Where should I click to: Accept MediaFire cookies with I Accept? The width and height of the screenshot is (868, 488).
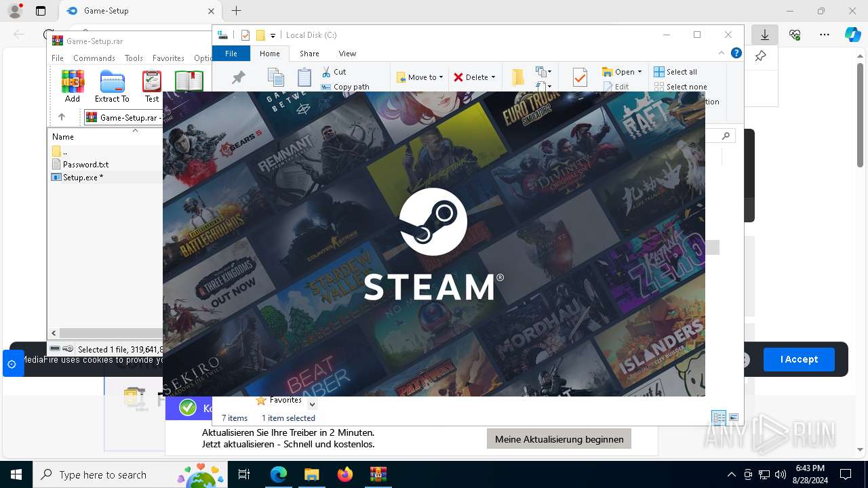tap(799, 359)
